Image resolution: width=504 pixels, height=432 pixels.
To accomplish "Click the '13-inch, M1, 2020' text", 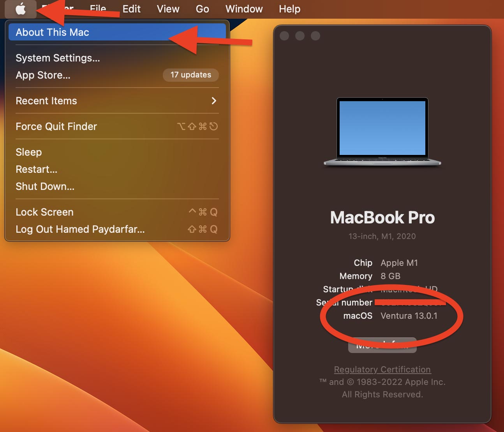I will (x=382, y=236).
